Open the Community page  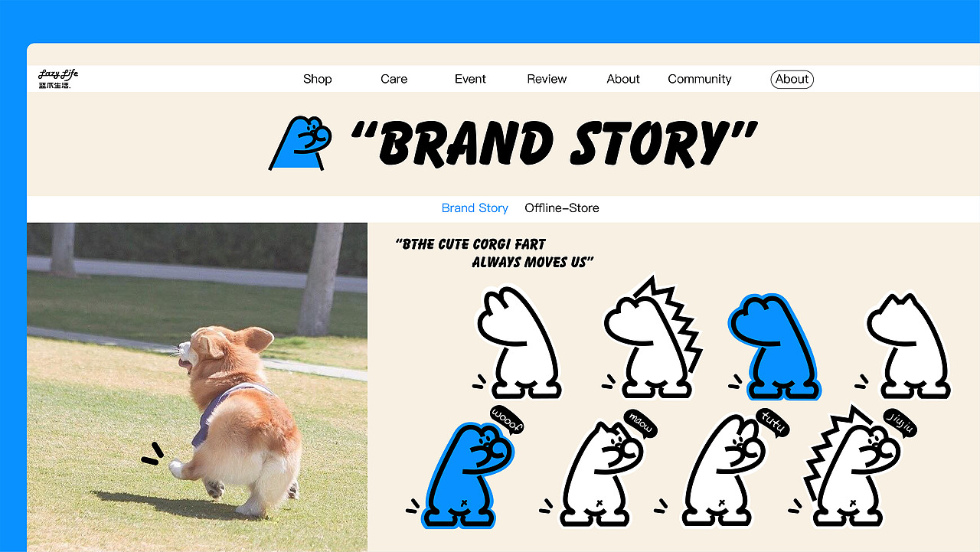[x=699, y=79]
